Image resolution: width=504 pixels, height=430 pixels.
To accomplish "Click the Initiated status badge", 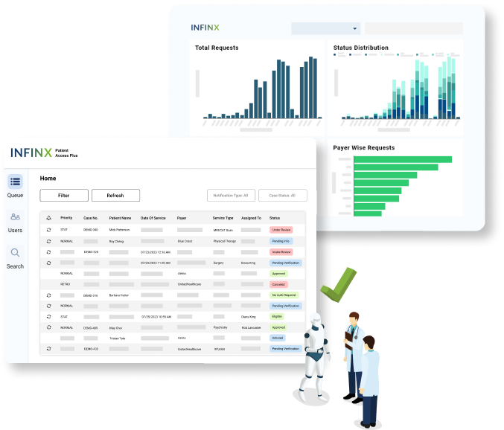I will 278,338.
